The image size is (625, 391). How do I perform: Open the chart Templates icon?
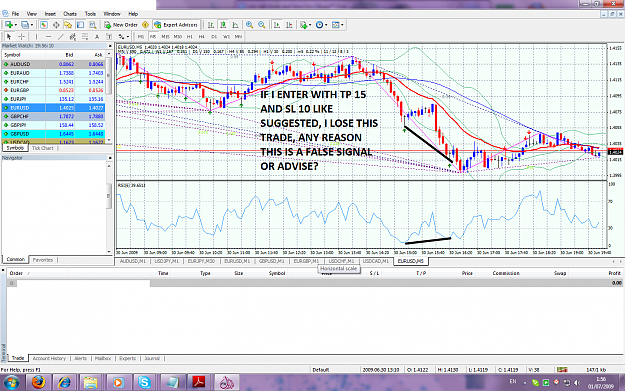(336, 25)
